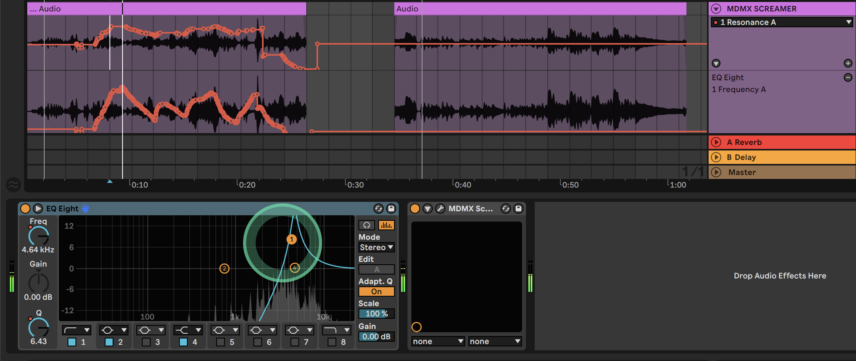Screen dimensions: 856x361
Task: Click the MDMX Sc... save preset icon
Action: point(518,209)
